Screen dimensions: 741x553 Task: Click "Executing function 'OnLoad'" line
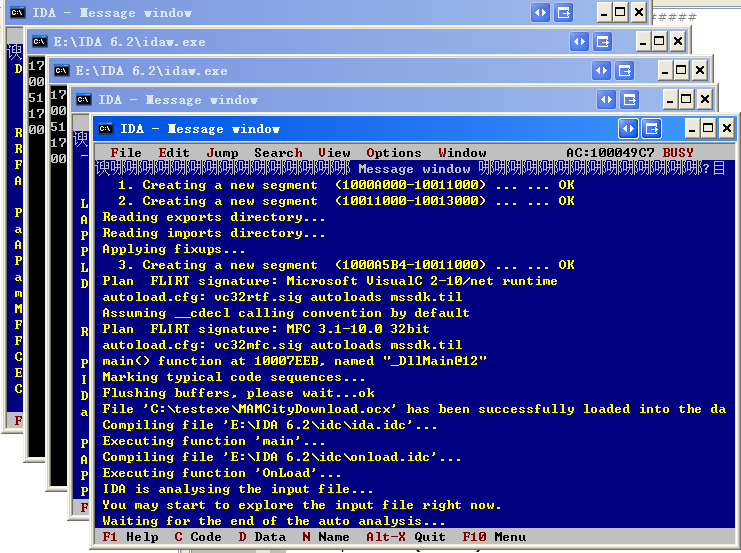pos(222,473)
